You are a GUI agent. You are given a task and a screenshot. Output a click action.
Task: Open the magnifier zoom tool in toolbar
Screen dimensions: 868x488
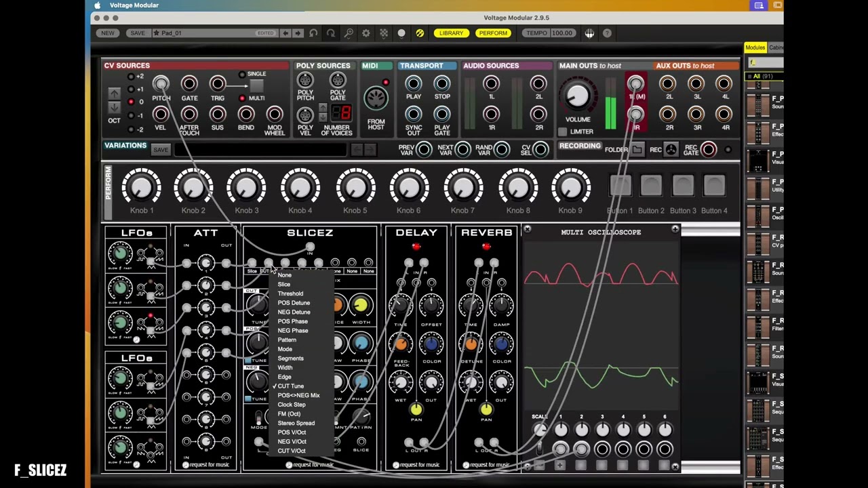349,33
